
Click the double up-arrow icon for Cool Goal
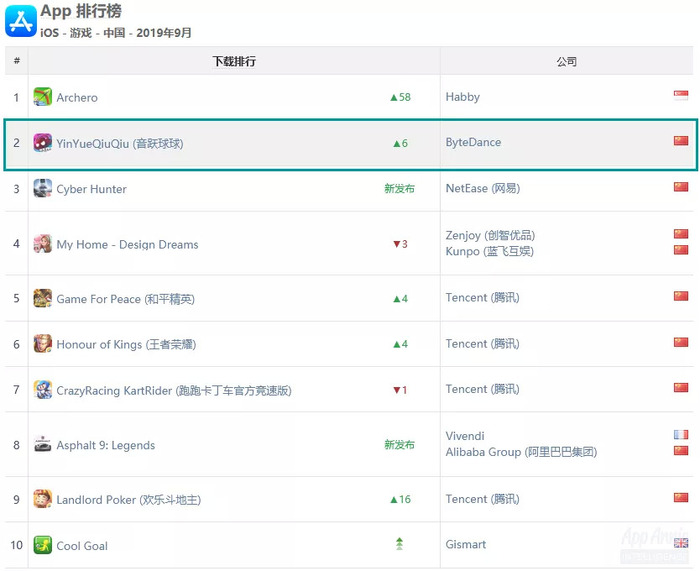coord(400,543)
